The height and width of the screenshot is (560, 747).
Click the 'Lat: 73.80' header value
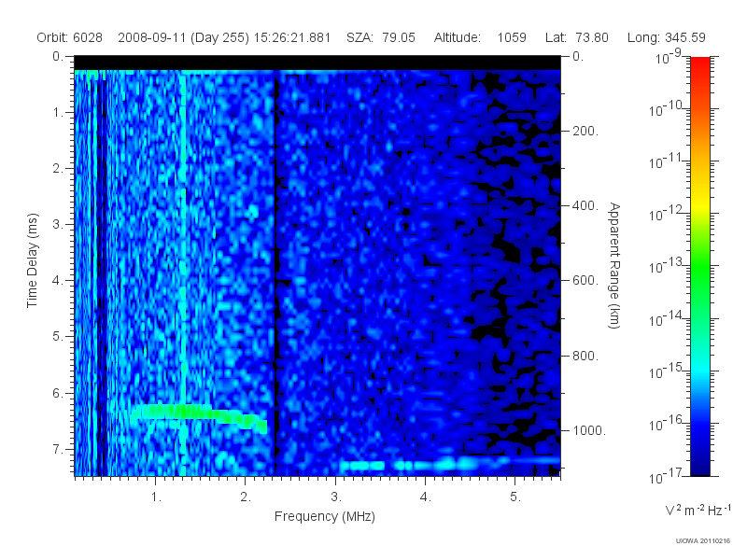pos(577,37)
